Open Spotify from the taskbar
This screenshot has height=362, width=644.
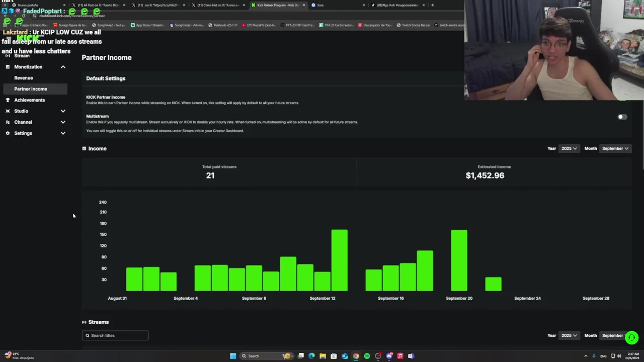367,356
